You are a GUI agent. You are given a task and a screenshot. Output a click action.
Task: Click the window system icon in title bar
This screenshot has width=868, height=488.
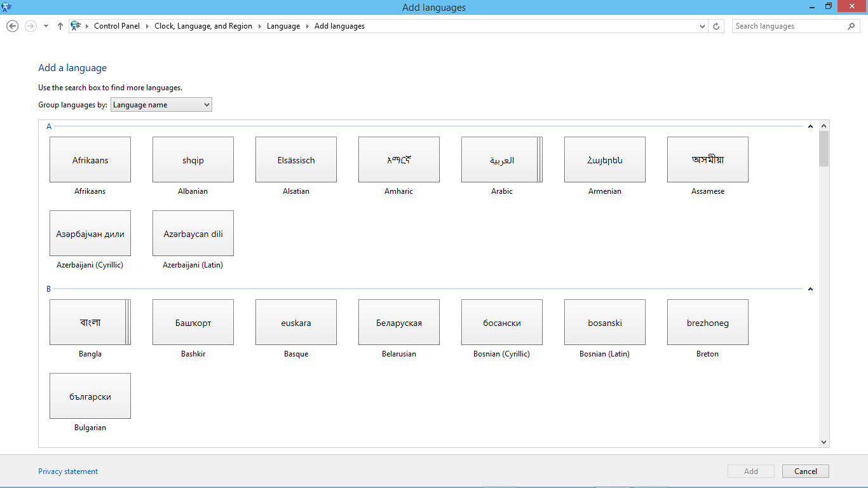click(x=7, y=7)
